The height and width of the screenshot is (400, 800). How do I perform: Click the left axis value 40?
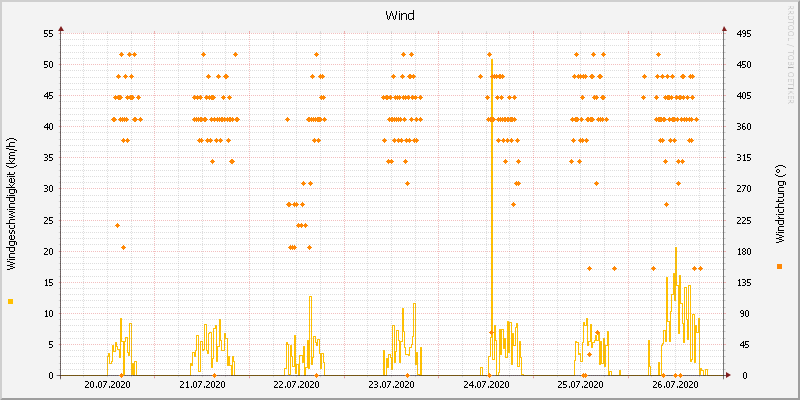click(49, 127)
